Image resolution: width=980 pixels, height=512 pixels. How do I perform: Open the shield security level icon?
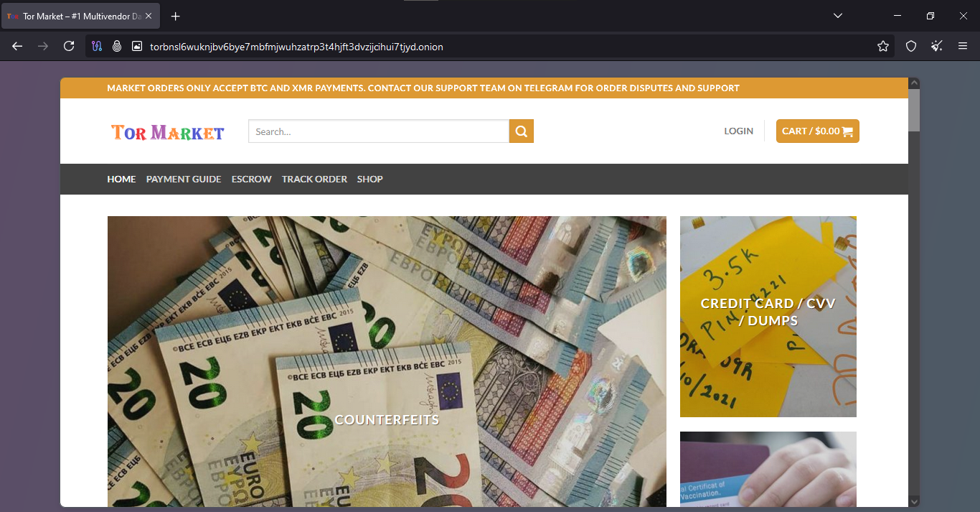[x=911, y=46]
